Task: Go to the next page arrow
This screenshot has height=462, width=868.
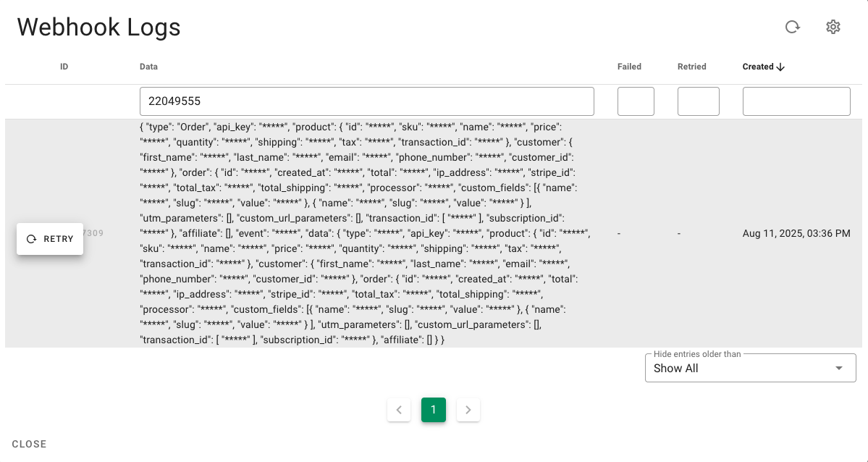Action: [x=468, y=410]
